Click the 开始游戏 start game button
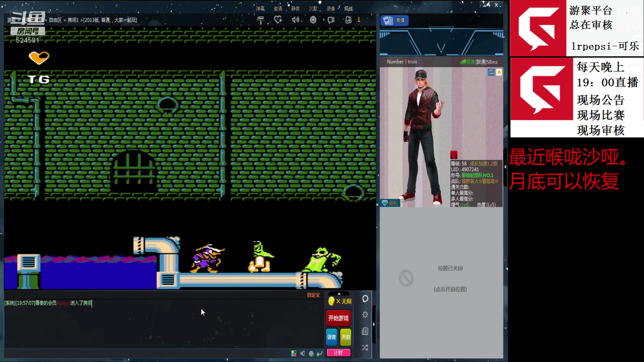This screenshot has width=644, height=362. pyautogui.click(x=338, y=318)
